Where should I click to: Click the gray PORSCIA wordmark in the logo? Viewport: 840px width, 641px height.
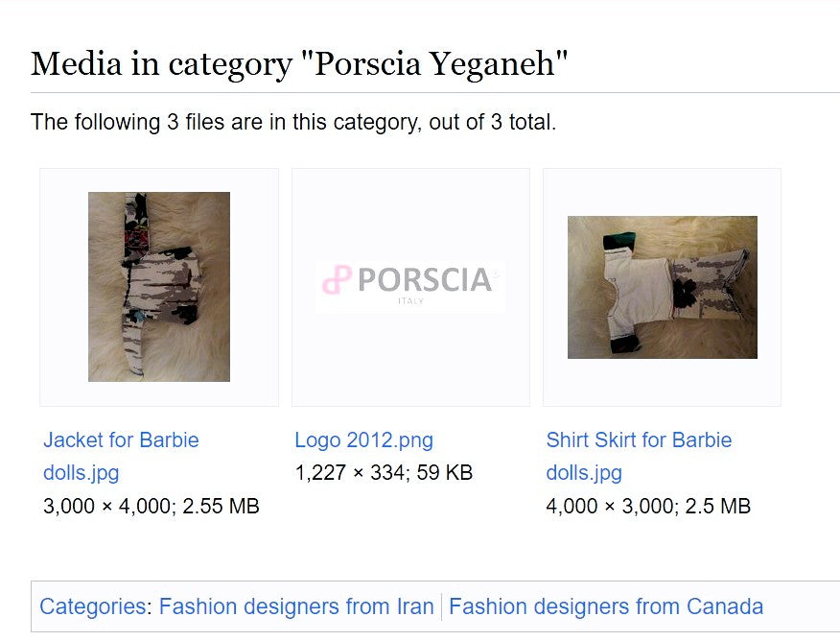425,280
